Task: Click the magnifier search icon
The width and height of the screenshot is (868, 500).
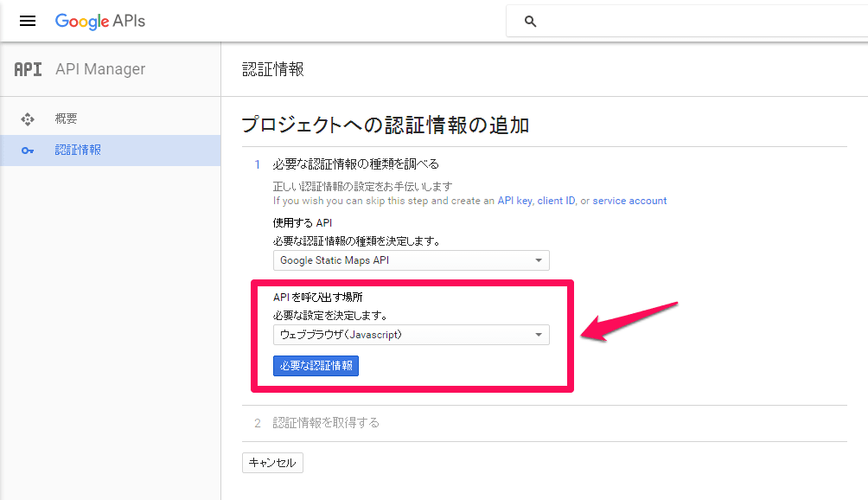Action: pyautogui.click(x=531, y=22)
